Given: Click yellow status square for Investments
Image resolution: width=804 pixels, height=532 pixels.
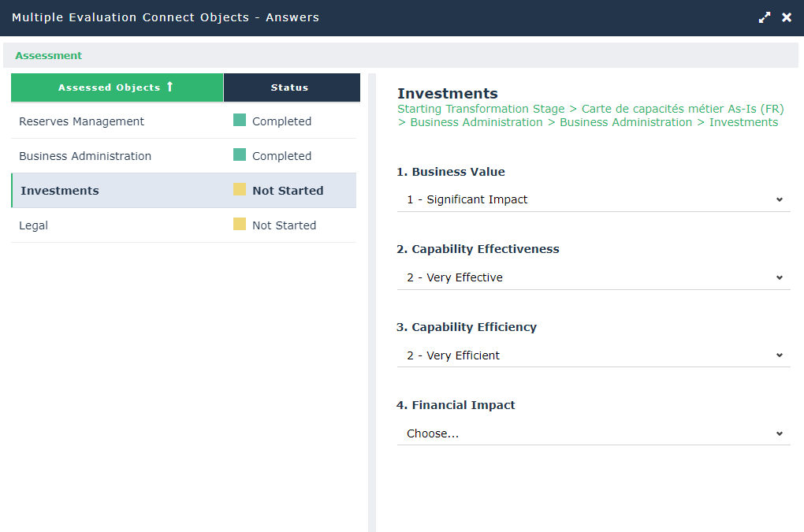Looking at the screenshot, I should coord(240,190).
